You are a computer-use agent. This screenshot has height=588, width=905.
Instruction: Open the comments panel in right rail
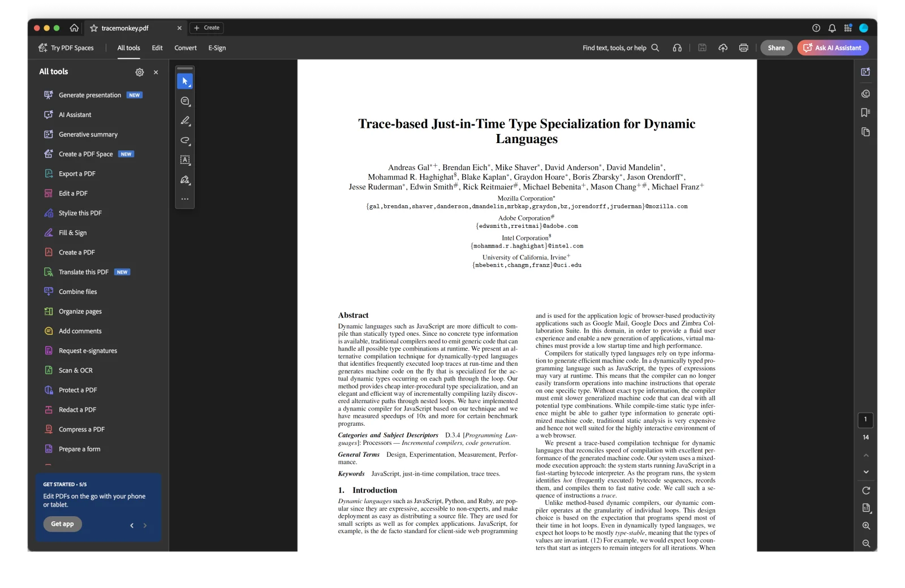(x=865, y=94)
